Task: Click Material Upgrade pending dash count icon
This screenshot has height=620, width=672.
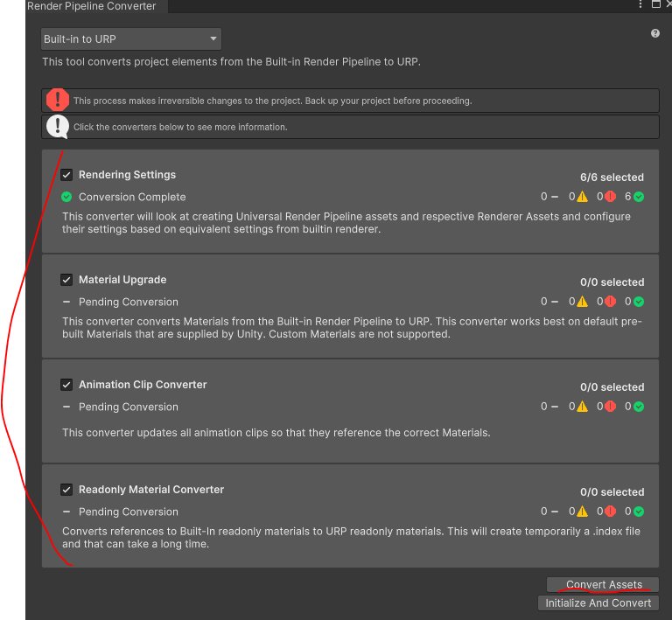Action: (555, 302)
